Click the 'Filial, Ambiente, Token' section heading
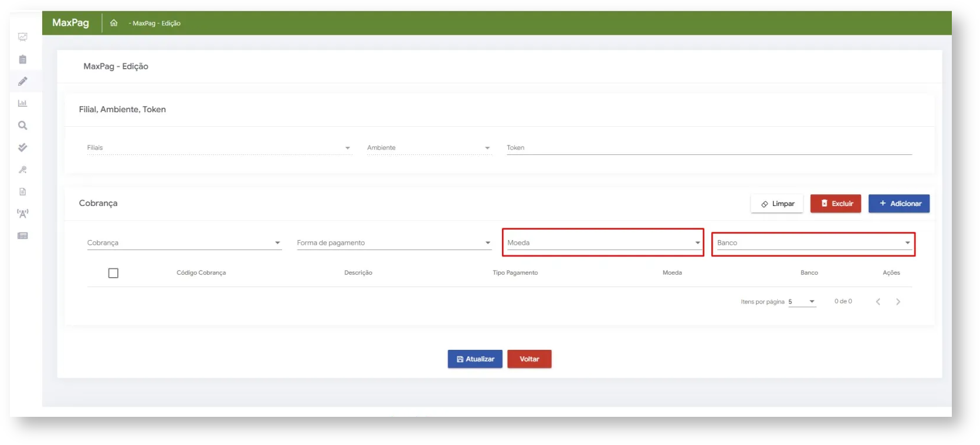Image resolution: width=980 pixels, height=445 pixels. (x=123, y=110)
